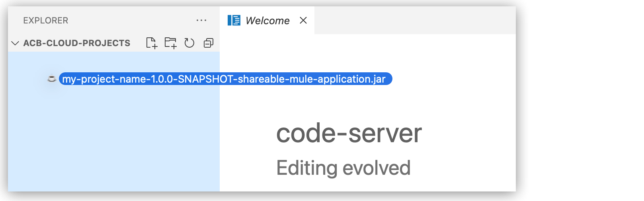Screen dimensions: 644x201
Task: Click the code-server heading text
Action: [349, 133]
